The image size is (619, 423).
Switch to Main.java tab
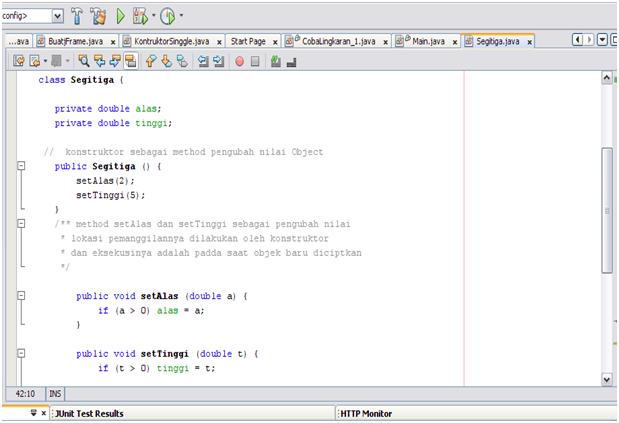tap(428, 41)
